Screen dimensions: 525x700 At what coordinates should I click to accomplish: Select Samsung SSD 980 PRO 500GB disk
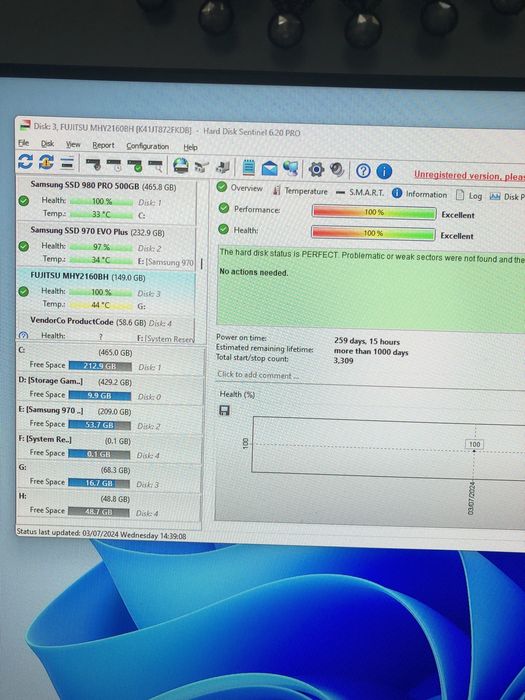point(106,201)
